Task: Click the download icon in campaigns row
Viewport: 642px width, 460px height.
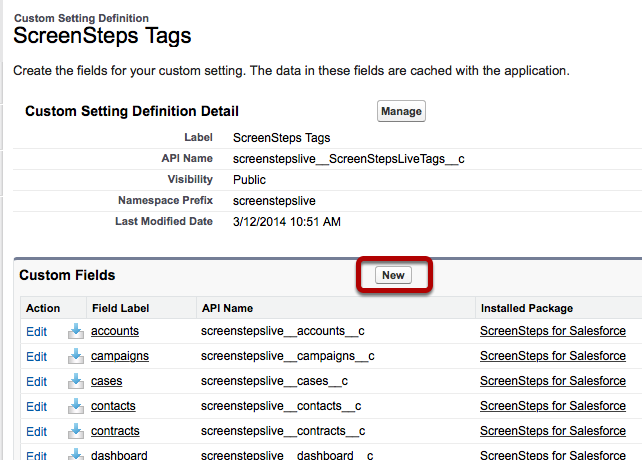Action: 76,356
